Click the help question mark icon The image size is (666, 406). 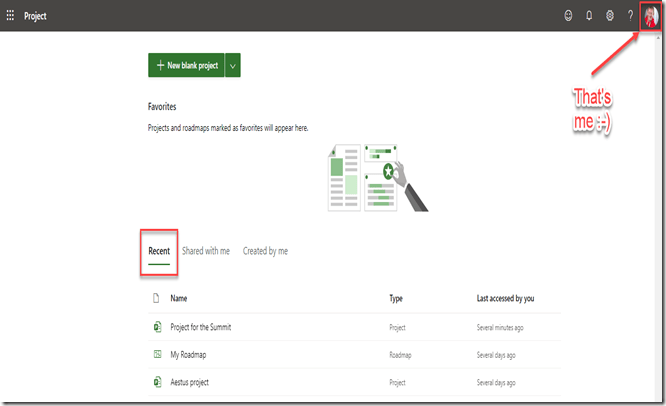point(630,16)
